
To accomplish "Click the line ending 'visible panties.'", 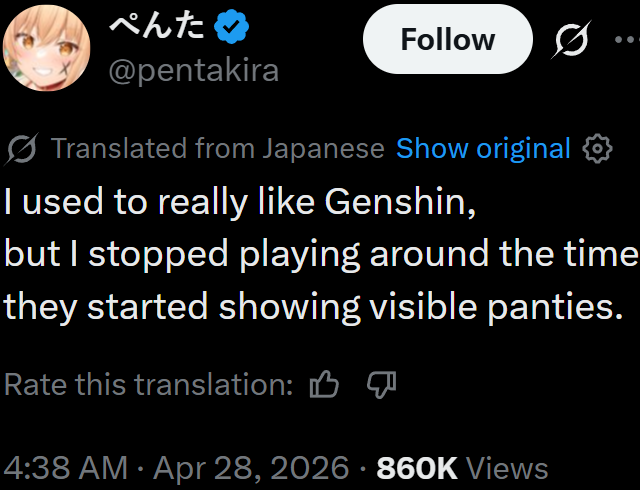I will click(x=307, y=304).
